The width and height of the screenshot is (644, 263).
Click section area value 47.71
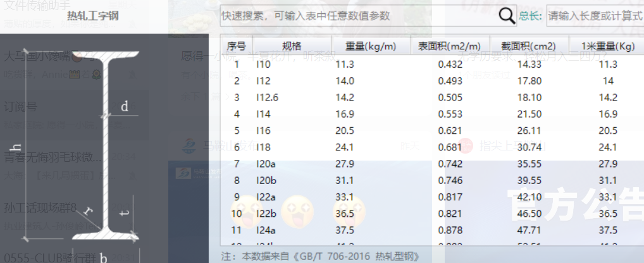point(529,230)
